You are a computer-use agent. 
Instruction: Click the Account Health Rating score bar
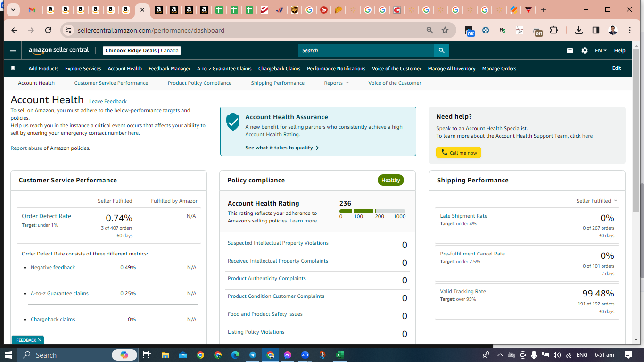point(372,211)
